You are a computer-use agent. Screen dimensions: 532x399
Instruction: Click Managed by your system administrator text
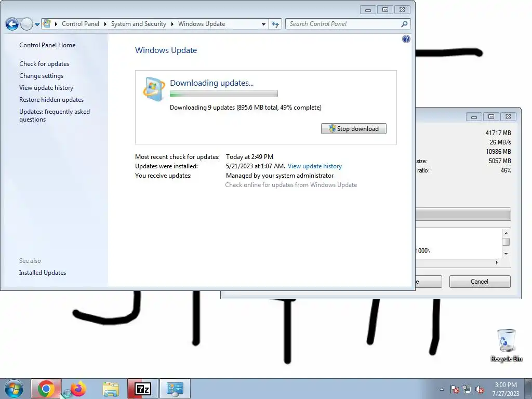click(x=280, y=176)
